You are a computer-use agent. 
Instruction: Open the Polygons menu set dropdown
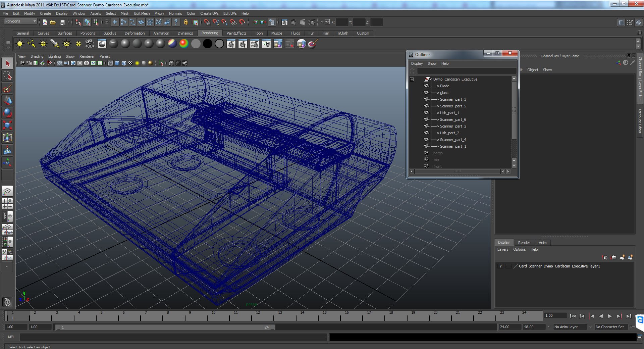click(20, 21)
